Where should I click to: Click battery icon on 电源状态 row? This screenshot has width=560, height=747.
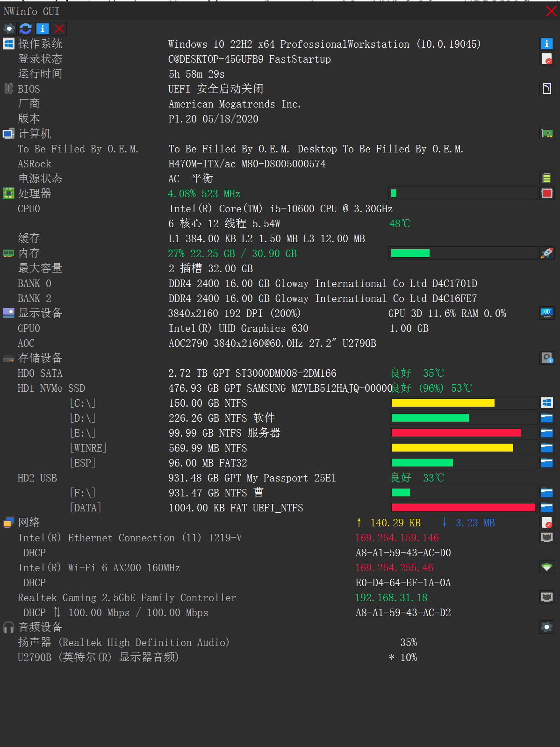547,179
